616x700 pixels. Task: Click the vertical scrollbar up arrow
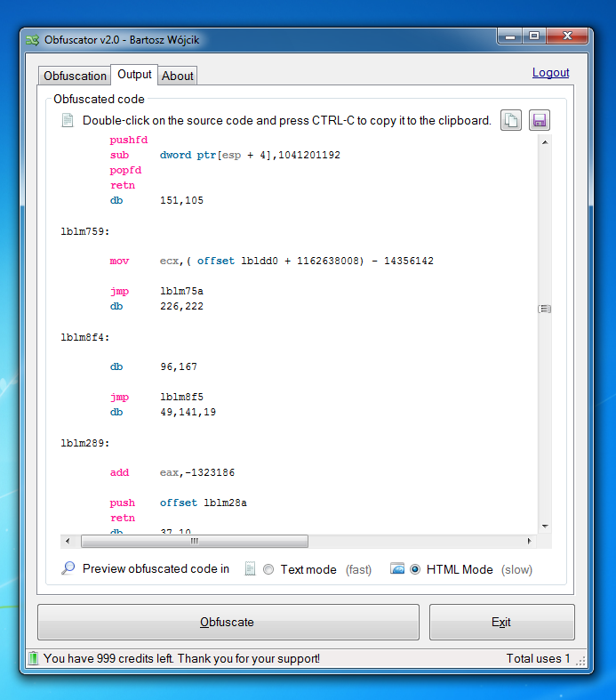(x=545, y=142)
